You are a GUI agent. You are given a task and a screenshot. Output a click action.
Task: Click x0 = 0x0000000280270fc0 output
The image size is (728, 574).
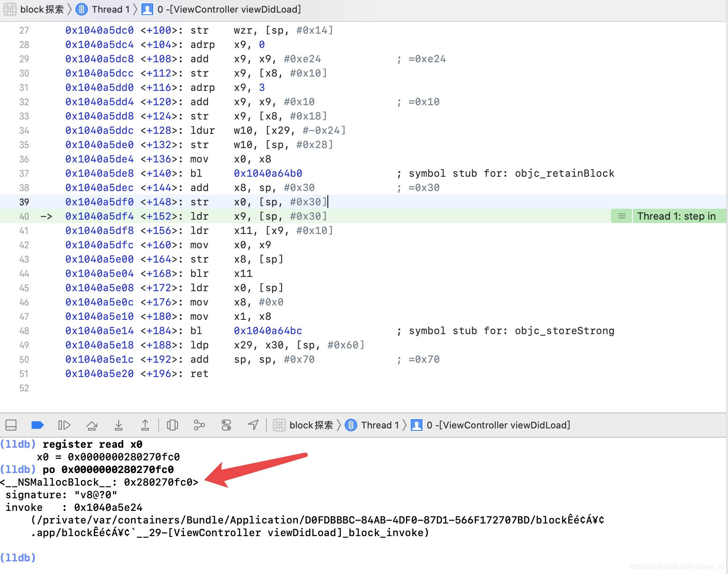click(108, 457)
